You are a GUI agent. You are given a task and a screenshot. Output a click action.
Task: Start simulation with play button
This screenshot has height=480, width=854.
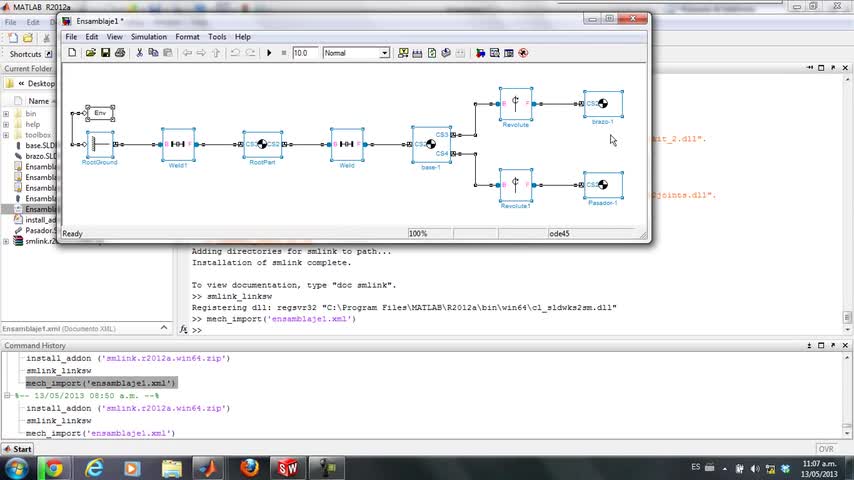[269, 53]
